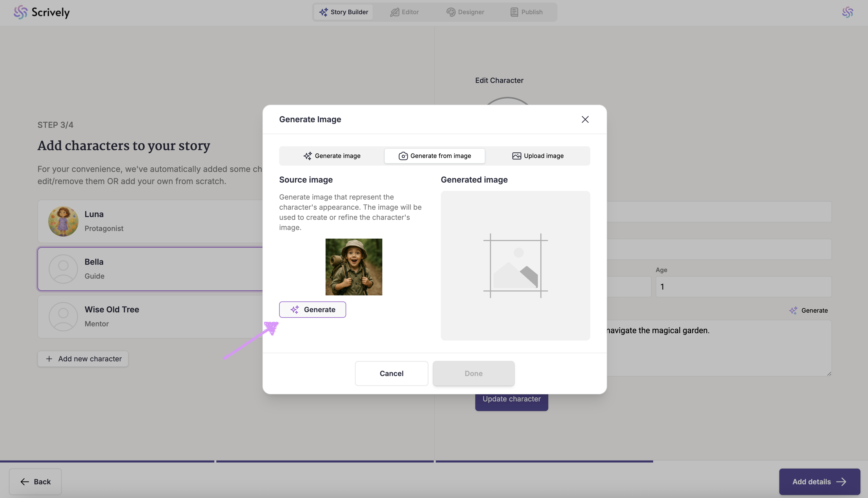Screen dimensions: 868x498
Task: Click Bella's empty avatar icon
Action: coord(63,269)
